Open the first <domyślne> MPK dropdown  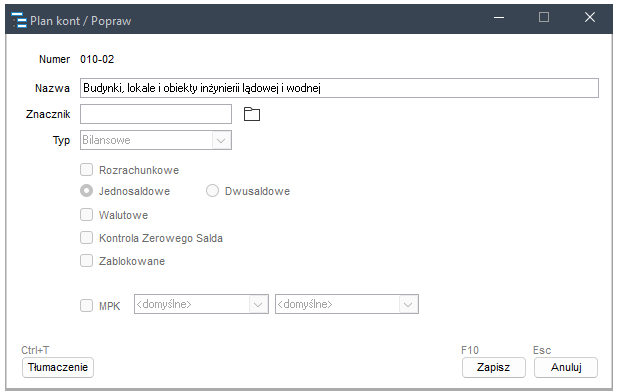click(201, 304)
